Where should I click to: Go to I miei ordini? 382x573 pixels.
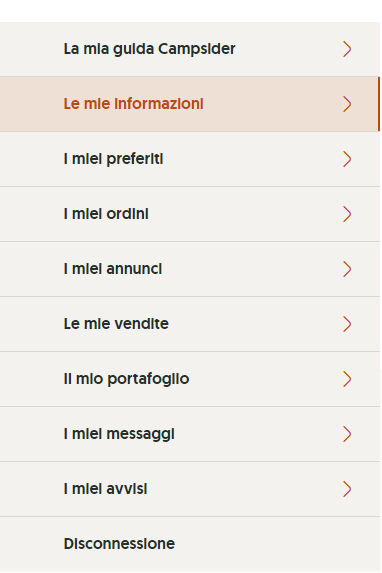(x=190, y=214)
